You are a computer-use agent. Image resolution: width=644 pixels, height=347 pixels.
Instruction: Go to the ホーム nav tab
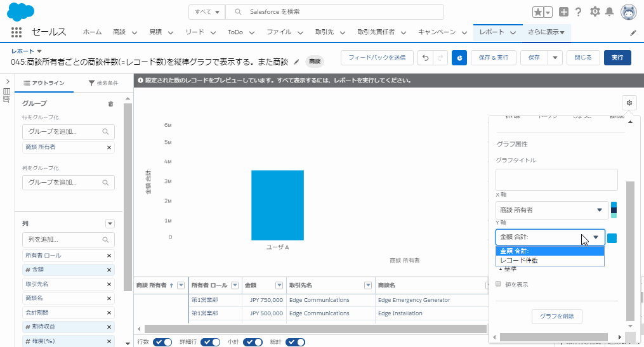92,32
